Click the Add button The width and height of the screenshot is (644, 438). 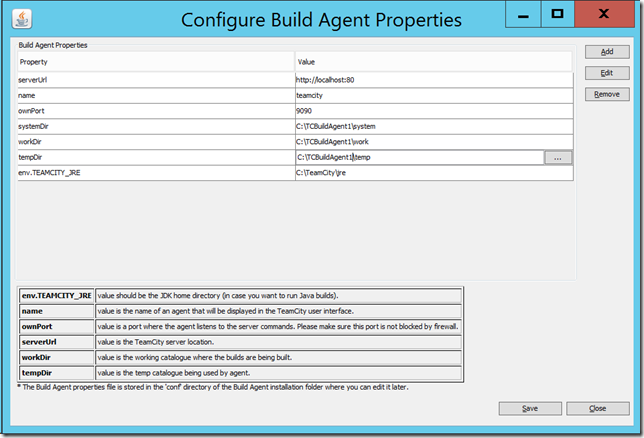[607, 52]
